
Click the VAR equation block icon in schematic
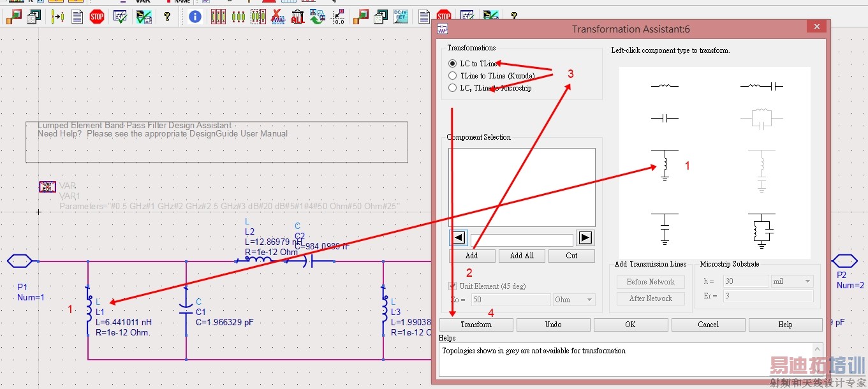(48, 186)
